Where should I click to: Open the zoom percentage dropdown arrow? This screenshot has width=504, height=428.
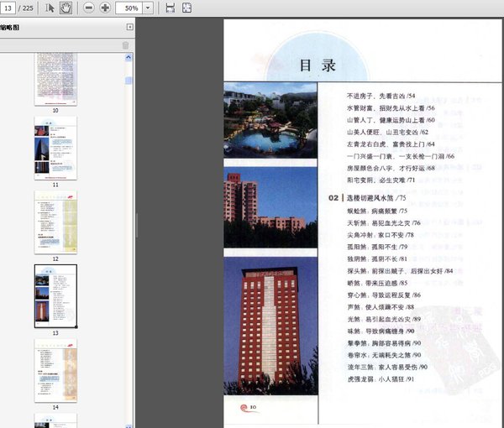(x=148, y=8)
